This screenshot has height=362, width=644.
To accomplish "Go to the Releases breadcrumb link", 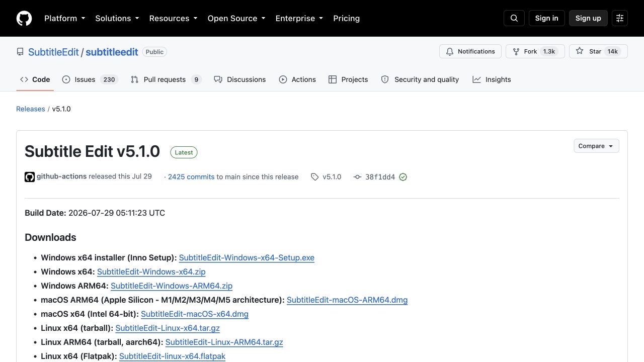I will (31, 109).
